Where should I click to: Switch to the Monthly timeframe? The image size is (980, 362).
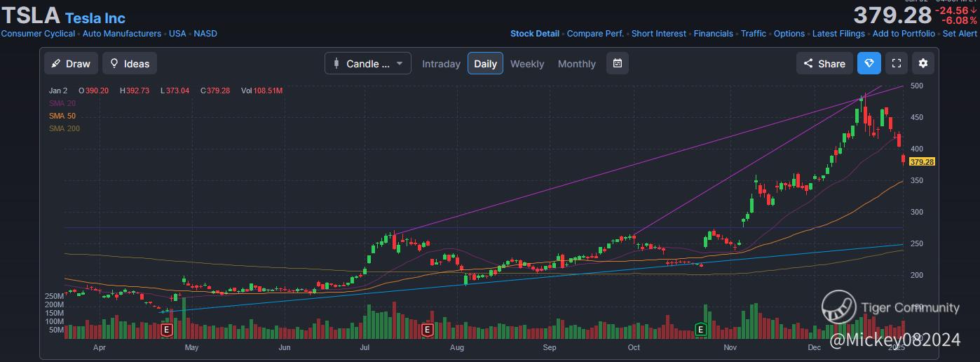577,63
